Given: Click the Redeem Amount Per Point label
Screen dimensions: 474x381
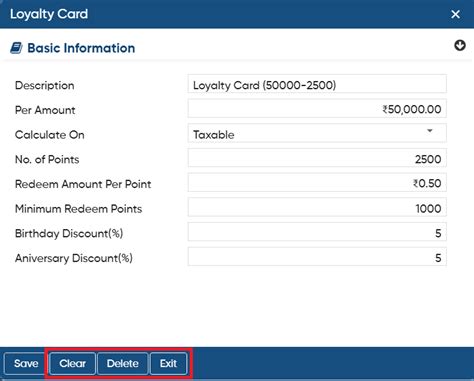Looking at the screenshot, I should point(83,184).
